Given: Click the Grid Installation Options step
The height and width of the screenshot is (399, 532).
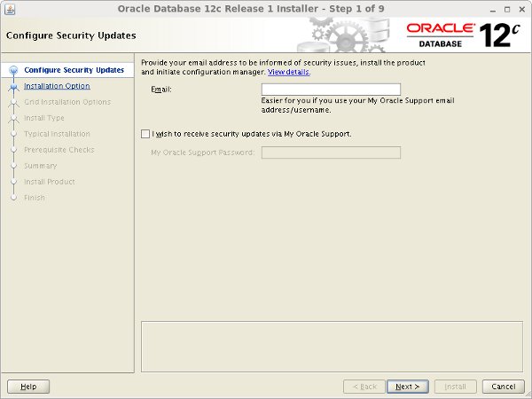Looking at the screenshot, I should click(x=67, y=102).
